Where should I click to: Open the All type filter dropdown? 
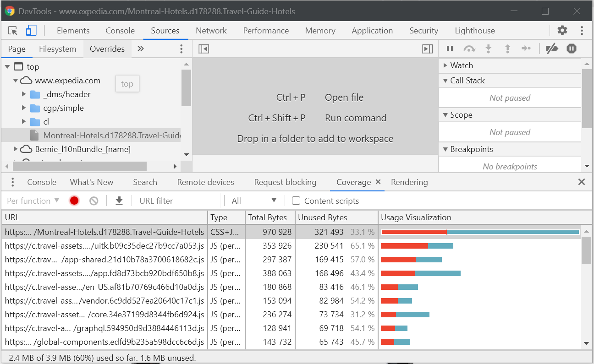(254, 201)
